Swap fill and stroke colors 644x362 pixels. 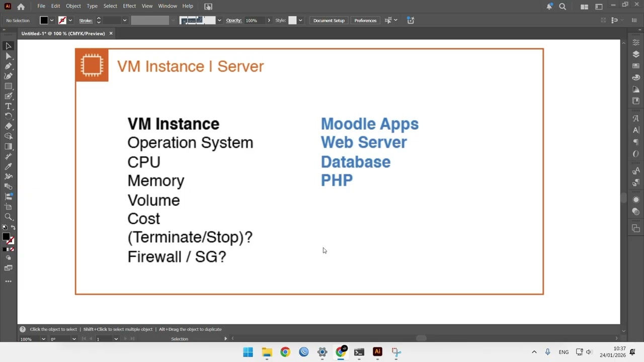[x=13, y=228]
